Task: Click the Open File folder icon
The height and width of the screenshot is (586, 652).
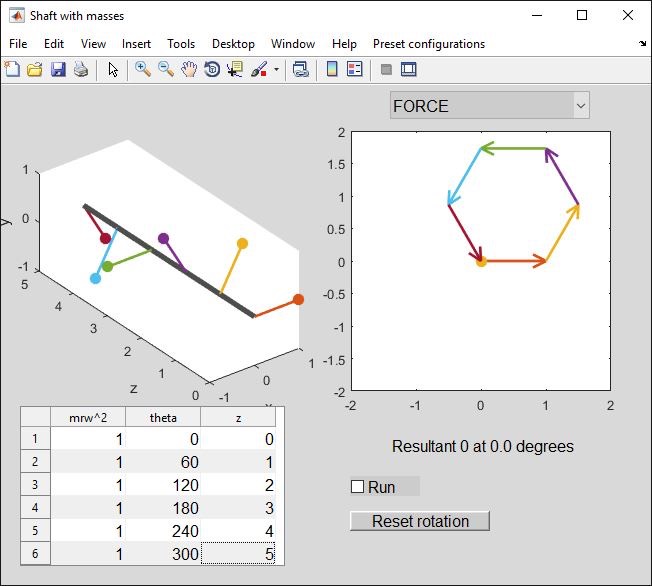Action: pos(34,70)
